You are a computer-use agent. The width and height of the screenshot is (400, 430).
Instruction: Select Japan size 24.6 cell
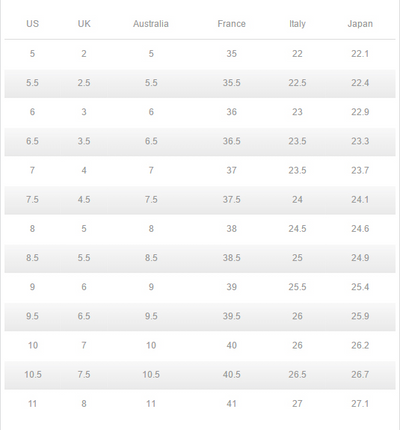tap(360, 229)
